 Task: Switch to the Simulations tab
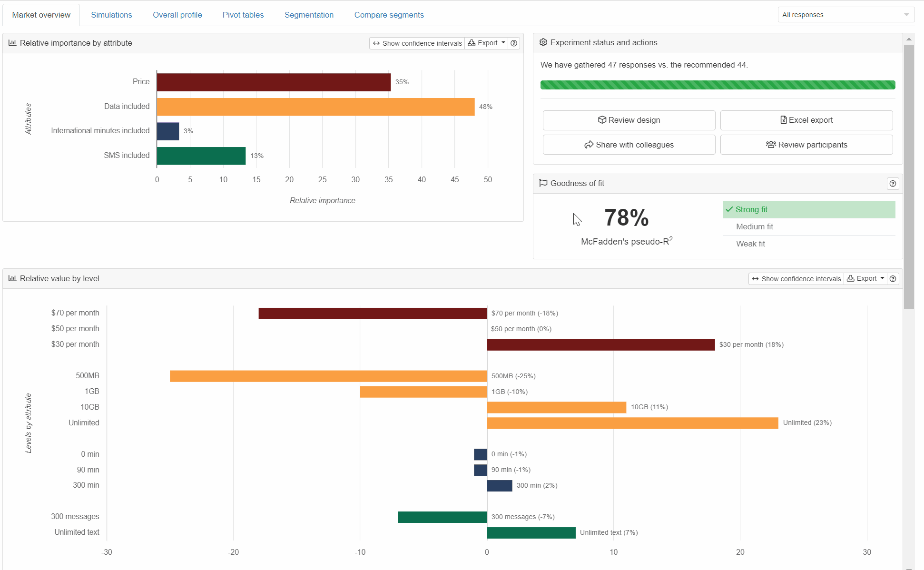coord(111,15)
